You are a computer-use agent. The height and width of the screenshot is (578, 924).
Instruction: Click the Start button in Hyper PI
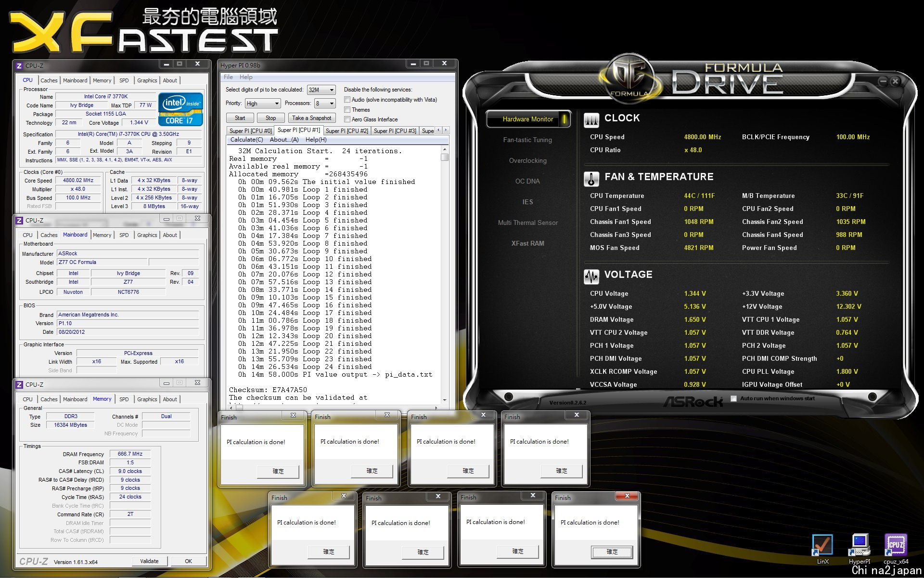click(x=240, y=118)
